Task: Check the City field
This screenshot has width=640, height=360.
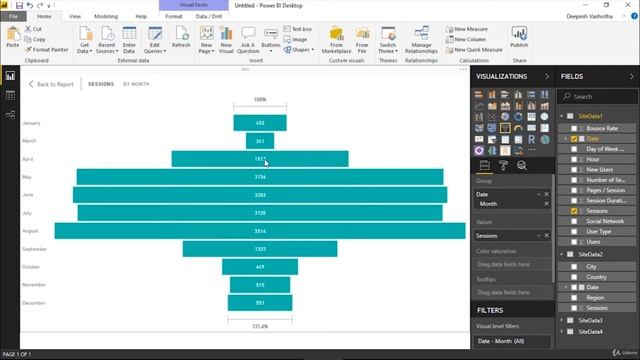Action: [x=574, y=267]
